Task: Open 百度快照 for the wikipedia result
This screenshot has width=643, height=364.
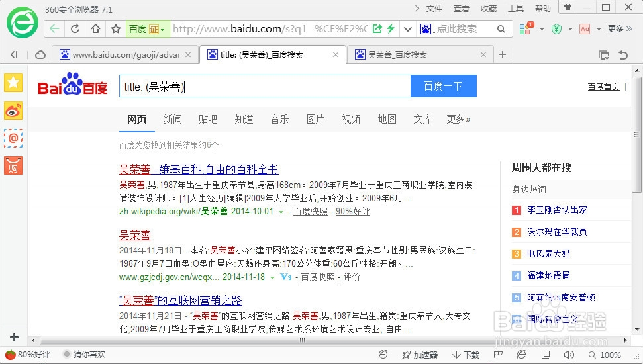Action: (311, 212)
